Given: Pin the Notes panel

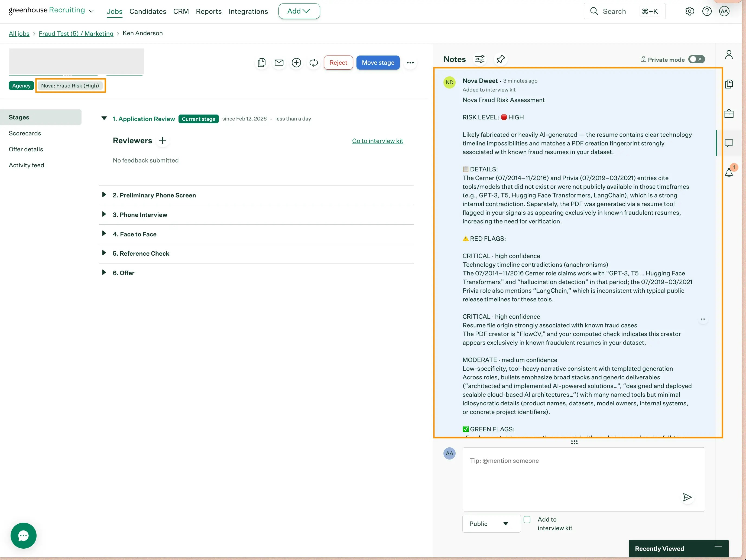Looking at the screenshot, I should [x=501, y=59].
